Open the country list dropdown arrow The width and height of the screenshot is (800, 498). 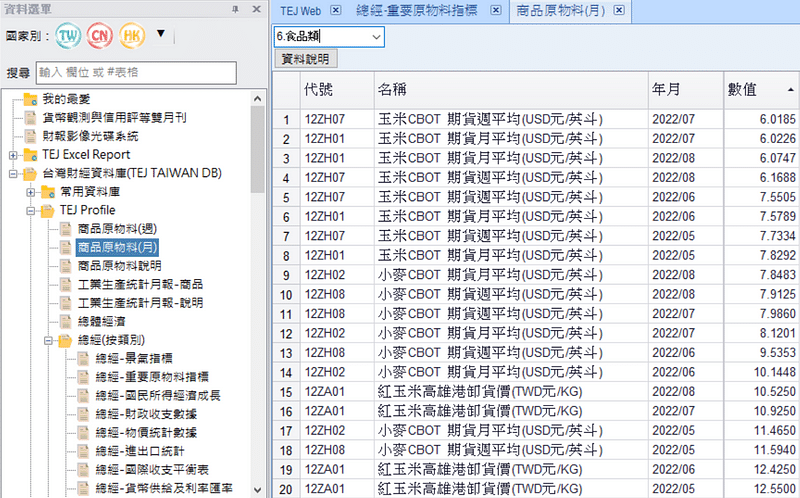click(x=161, y=36)
